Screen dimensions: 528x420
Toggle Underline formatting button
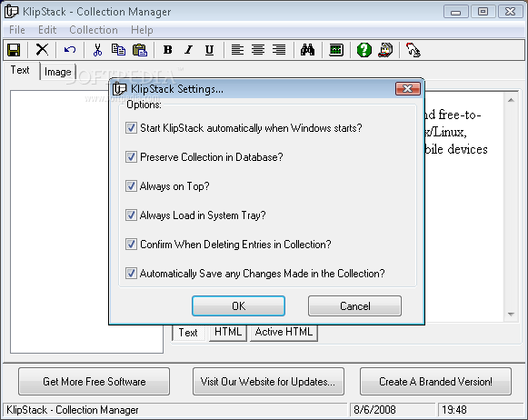(209, 50)
